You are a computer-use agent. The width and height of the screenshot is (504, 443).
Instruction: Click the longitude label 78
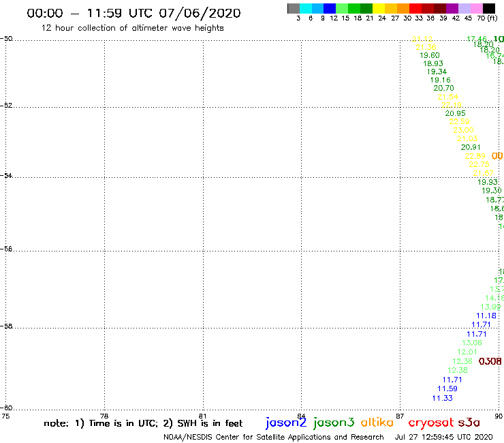click(x=104, y=416)
